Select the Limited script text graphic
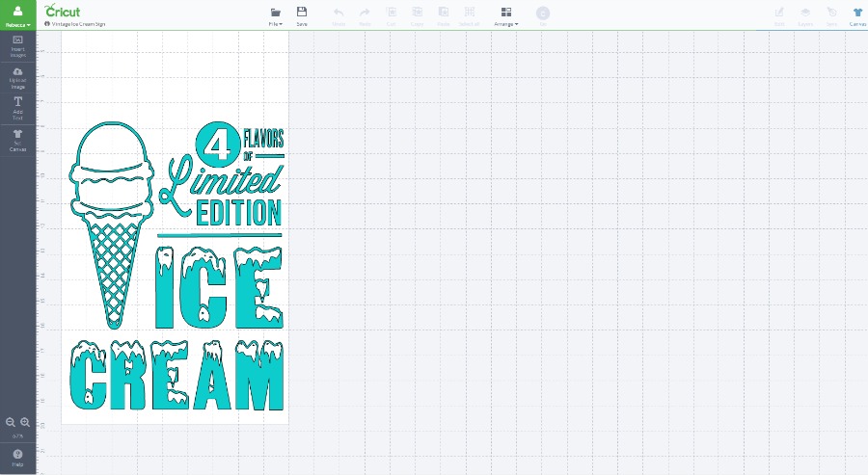 pos(222,185)
